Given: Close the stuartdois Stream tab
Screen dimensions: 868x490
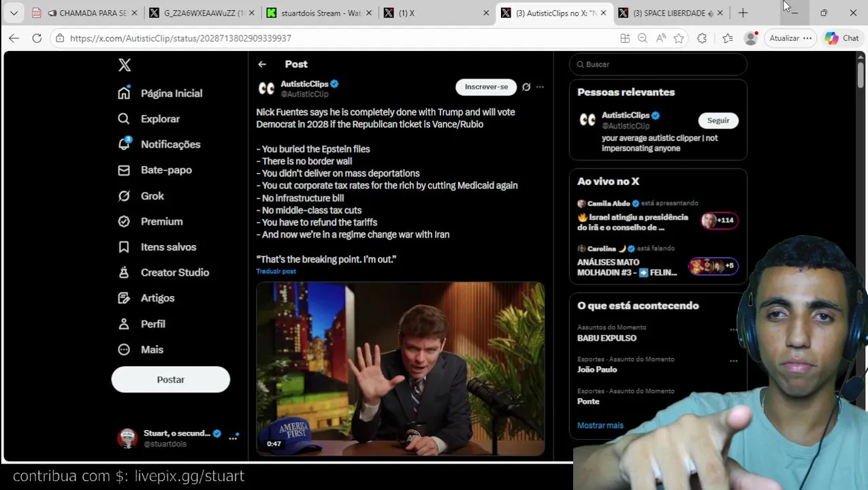Looking at the screenshot, I should [368, 13].
